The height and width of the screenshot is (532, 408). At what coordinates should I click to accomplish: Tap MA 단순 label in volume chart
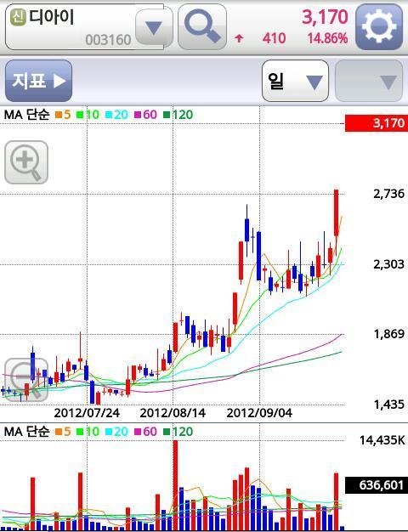click(x=26, y=432)
